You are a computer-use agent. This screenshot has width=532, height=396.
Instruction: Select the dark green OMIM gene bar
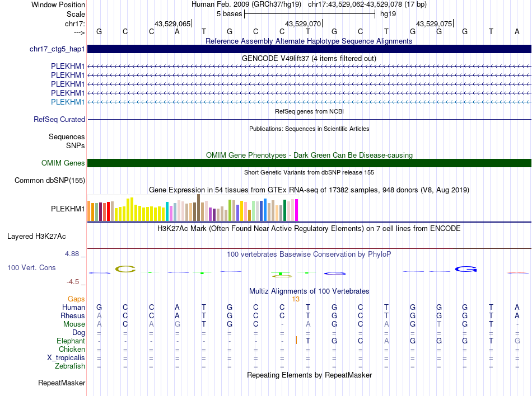[309, 163]
